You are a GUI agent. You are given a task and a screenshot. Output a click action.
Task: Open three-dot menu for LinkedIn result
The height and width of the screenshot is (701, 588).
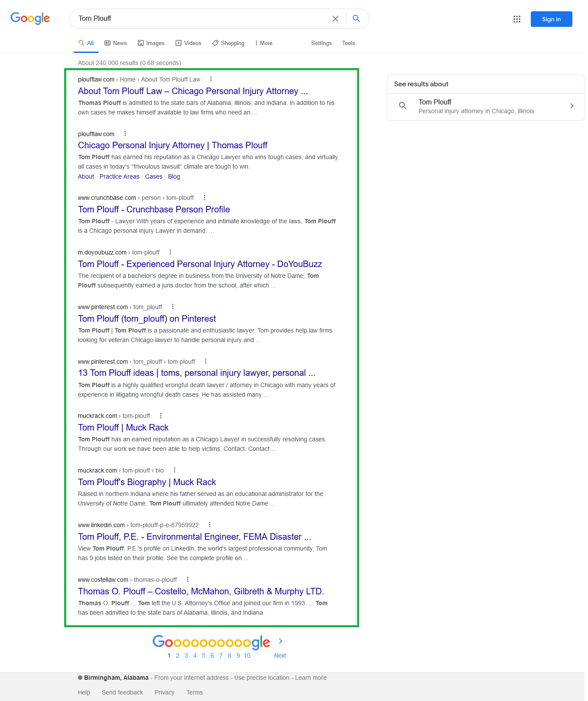pos(210,525)
